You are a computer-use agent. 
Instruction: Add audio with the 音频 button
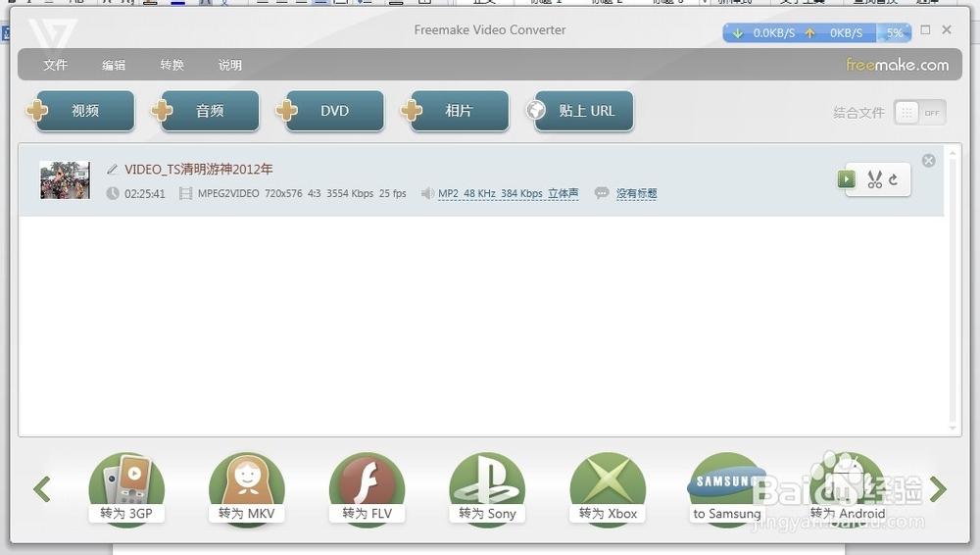[210, 111]
